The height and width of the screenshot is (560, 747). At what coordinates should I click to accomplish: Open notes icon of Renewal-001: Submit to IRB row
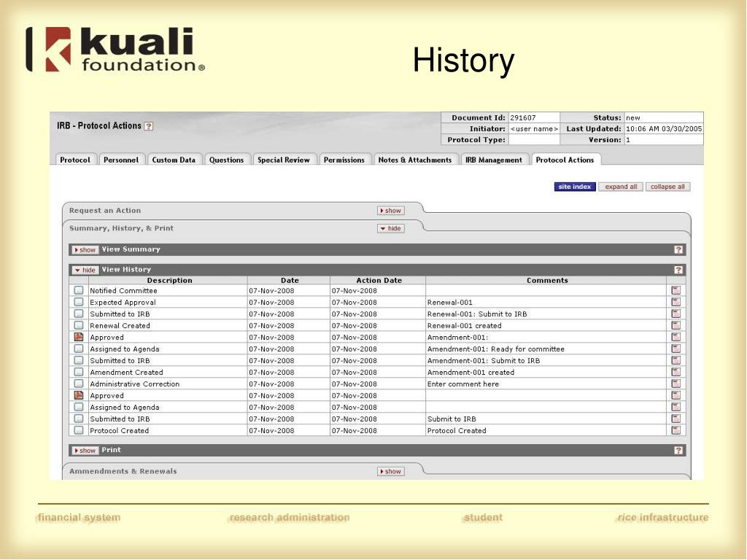point(676,314)
